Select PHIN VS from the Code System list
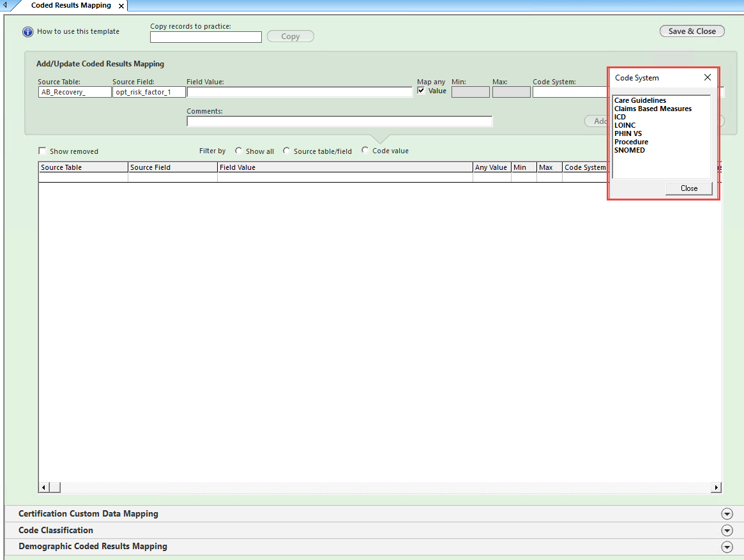This screenshot has height=560, width=744. click(x=628, y=133)
